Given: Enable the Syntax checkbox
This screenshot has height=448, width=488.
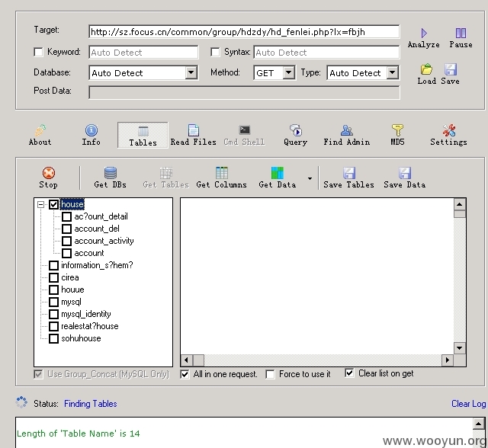Looking at the screenshot, I should click(215, 52).
